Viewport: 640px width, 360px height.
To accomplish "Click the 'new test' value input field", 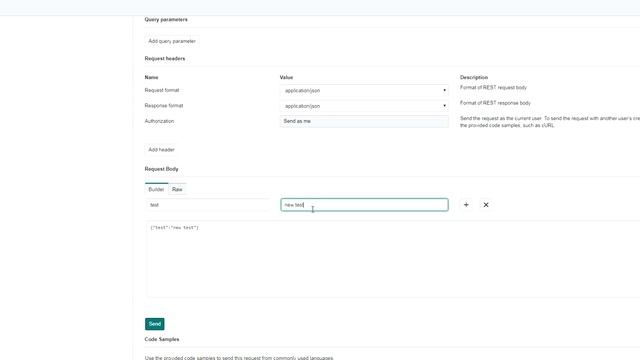I will click(364, 205).
